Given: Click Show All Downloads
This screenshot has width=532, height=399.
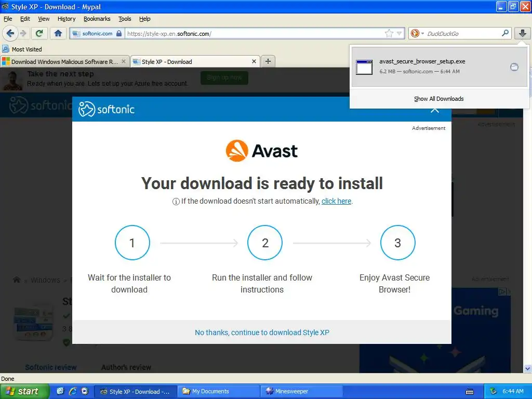Looking at the screenshot, I should point(438,99).
